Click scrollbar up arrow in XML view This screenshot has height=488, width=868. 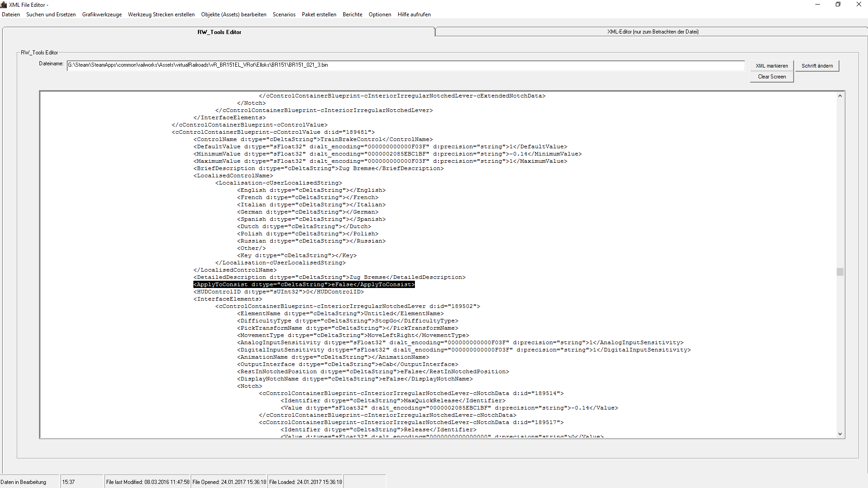840,96
